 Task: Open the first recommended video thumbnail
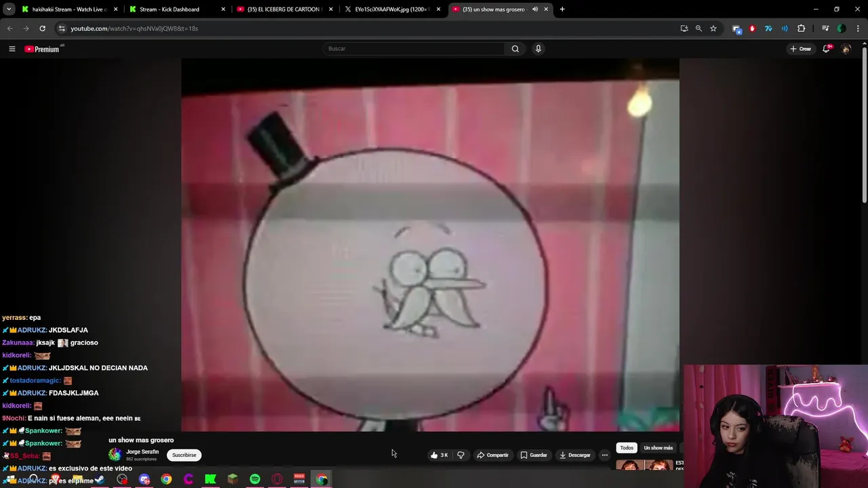[x=644, y=465]
